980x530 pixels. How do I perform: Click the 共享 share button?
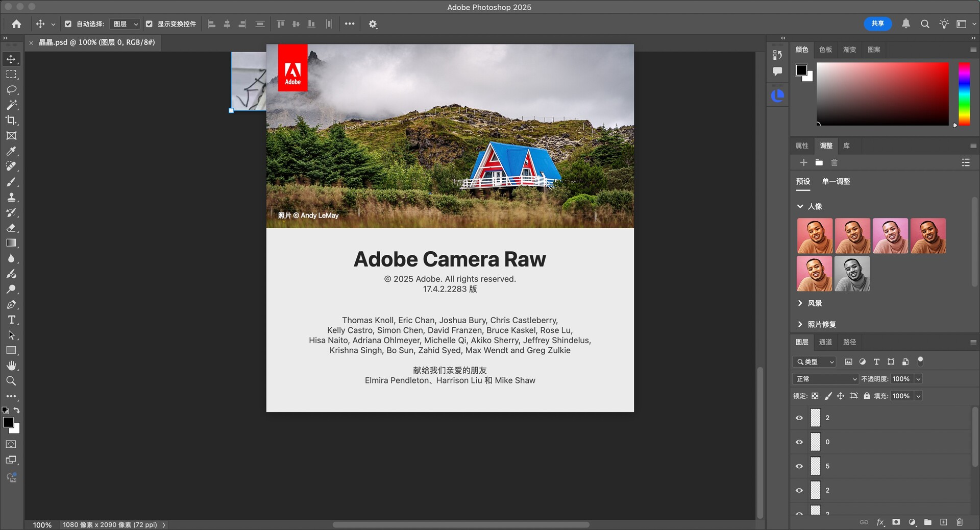click(x=877, y=24)
